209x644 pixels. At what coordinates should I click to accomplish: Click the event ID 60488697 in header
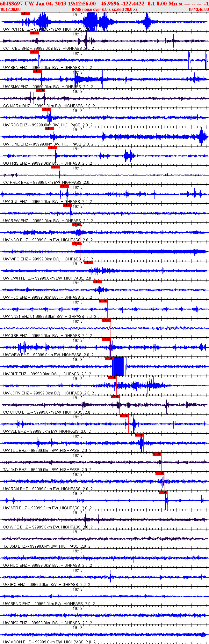(x=12, y=4)
